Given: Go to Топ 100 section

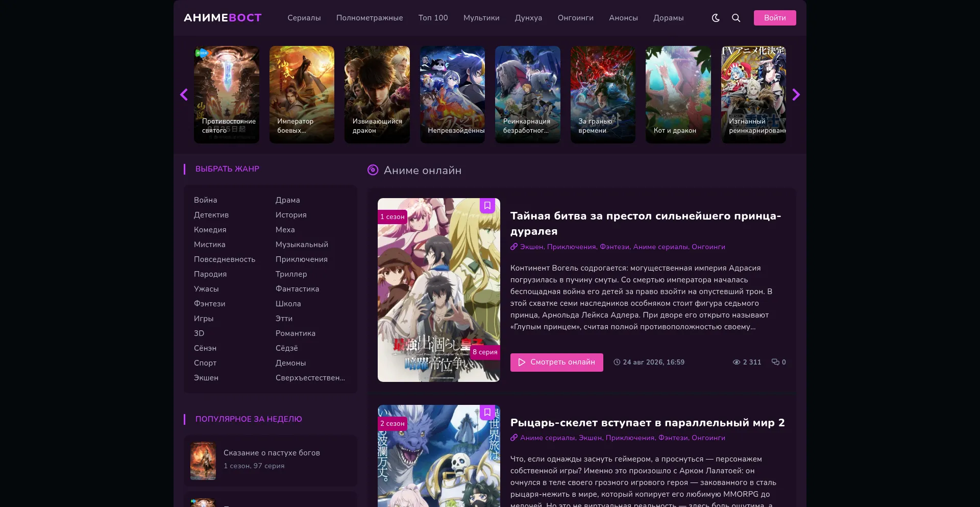Looking at the screenshot, I should coord(433,18).
